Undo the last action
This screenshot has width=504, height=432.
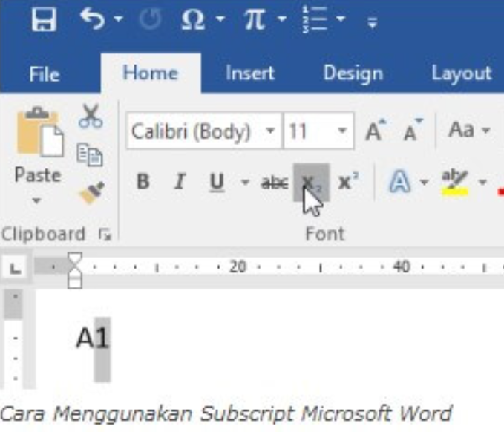[93, 19]
